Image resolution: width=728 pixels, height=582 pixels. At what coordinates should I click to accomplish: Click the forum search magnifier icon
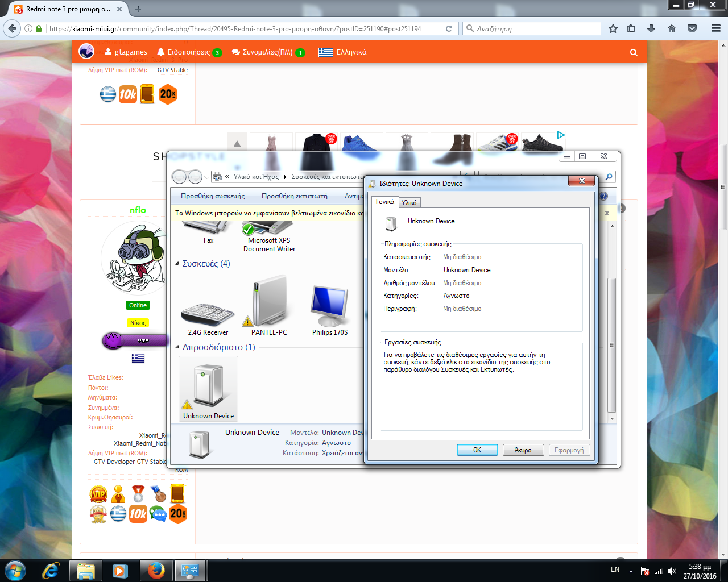634,52
